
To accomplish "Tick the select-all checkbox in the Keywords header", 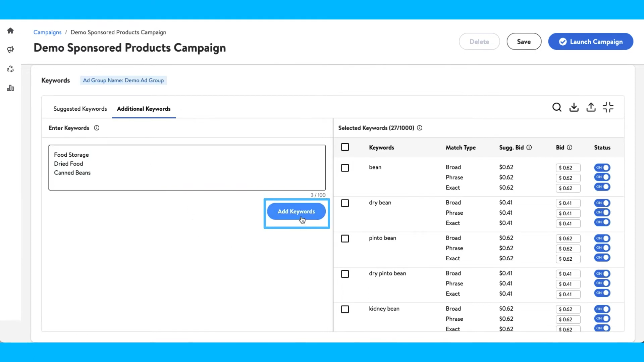I will [x=345, y=147].
